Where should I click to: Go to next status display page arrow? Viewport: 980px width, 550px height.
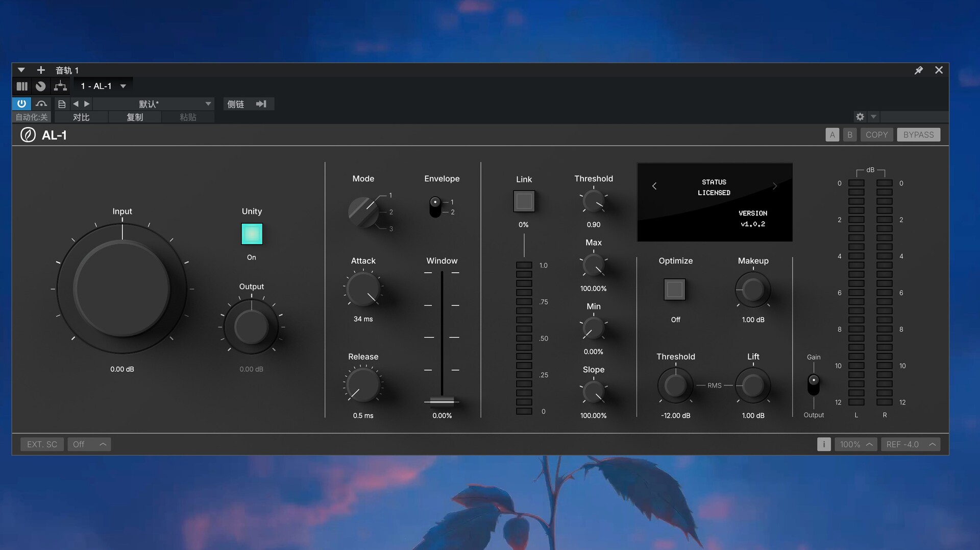pyautogui.click(x=775, y=186)
